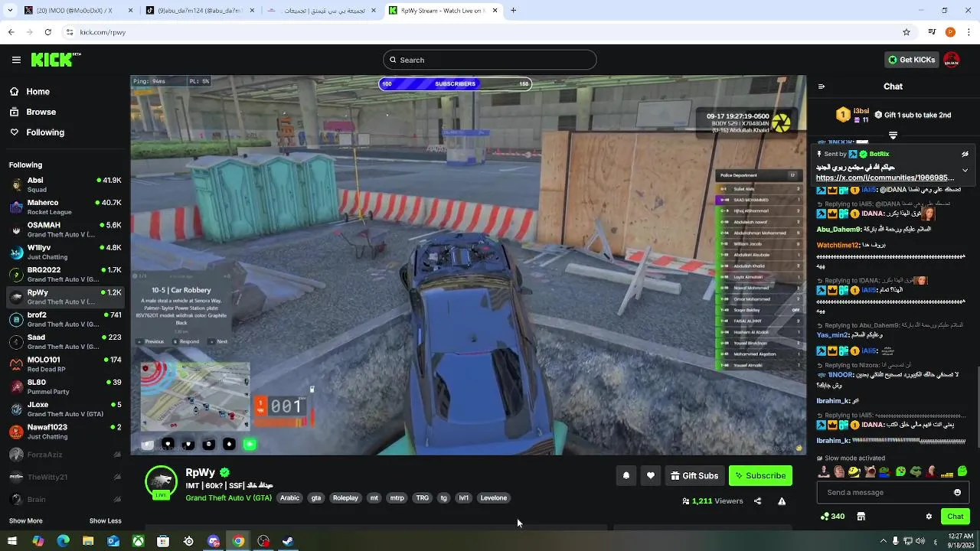
Task: Click Show Less in Following list
Action: pyautogui.click(x=105, y=521)
